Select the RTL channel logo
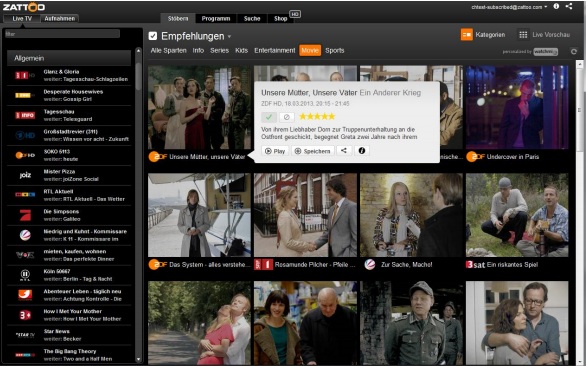The image size is (586, 366). pyautogui.click(x=25, y=194)
